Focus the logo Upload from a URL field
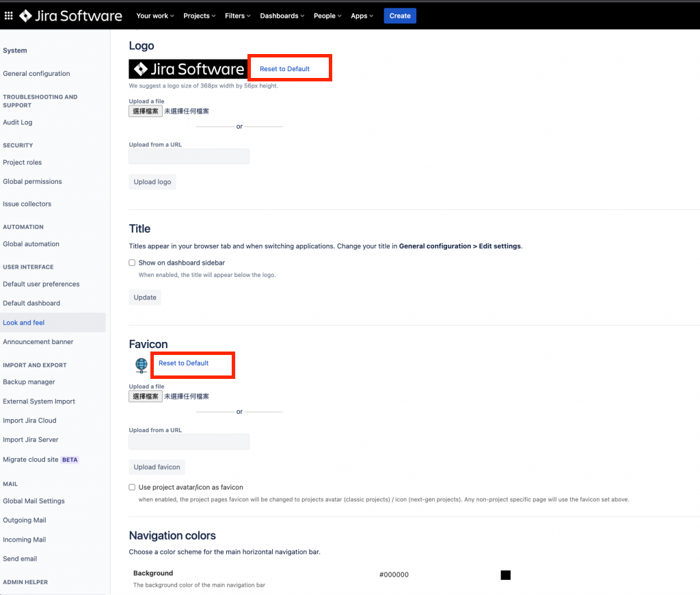Viewport: 700px width, 595px height. pyautogui.click(x=189, y=157)
